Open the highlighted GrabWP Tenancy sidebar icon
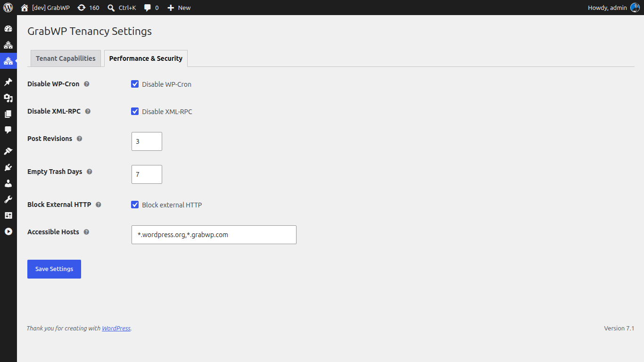 point(8,61)
